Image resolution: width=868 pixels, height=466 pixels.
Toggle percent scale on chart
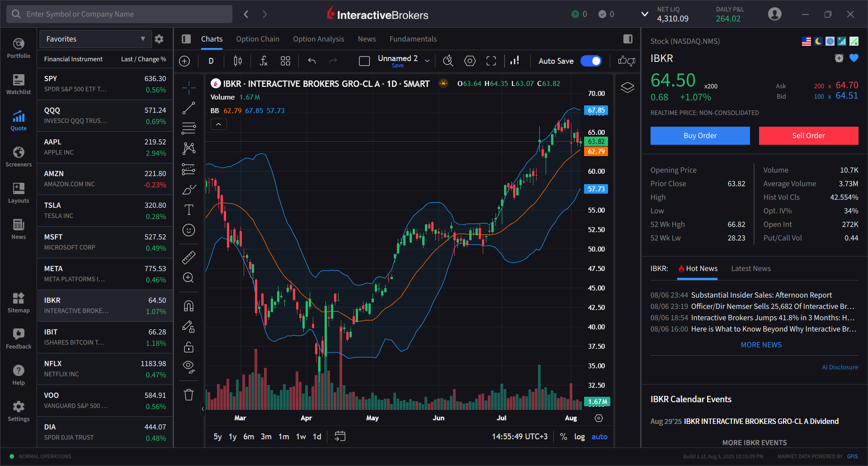click(x=563, y=437)
